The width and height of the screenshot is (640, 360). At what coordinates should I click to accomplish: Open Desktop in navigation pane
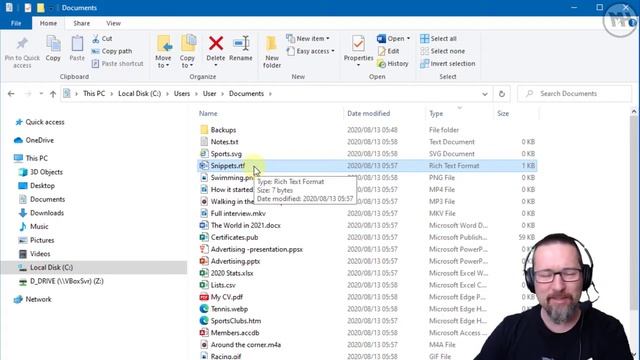click(37, 186)
